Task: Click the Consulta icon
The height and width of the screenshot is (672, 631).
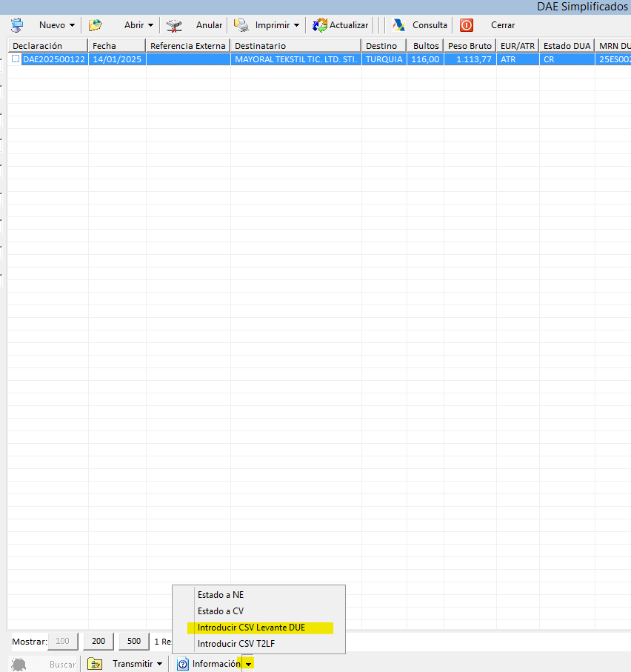Action: [399, 25]
